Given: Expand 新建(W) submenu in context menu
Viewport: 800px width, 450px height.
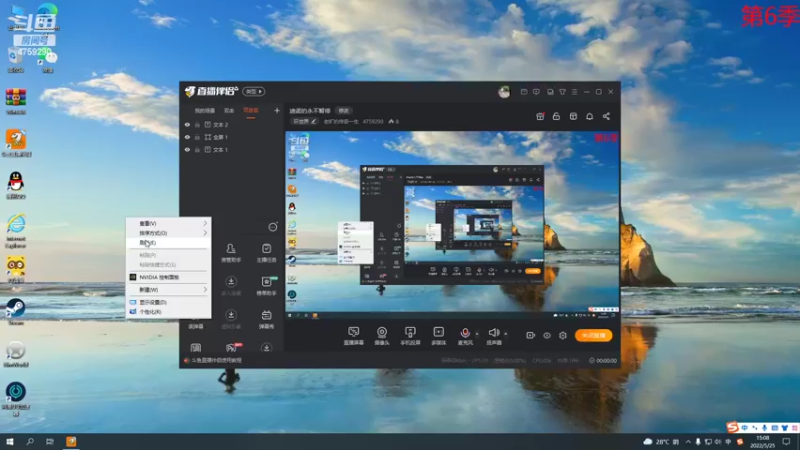Looking at the screenshot, I should point(169,289).
